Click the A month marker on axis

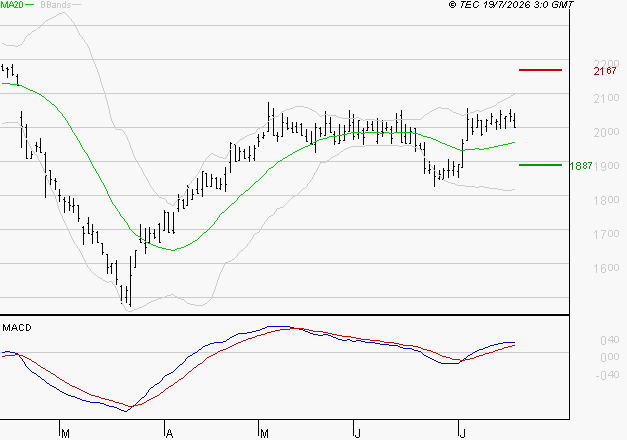169,434
